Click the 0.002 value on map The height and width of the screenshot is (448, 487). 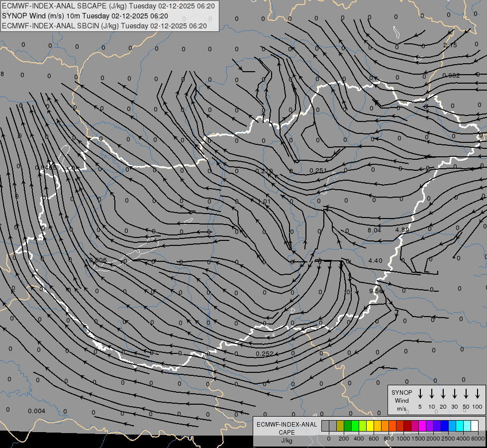[x=451, y=76]
